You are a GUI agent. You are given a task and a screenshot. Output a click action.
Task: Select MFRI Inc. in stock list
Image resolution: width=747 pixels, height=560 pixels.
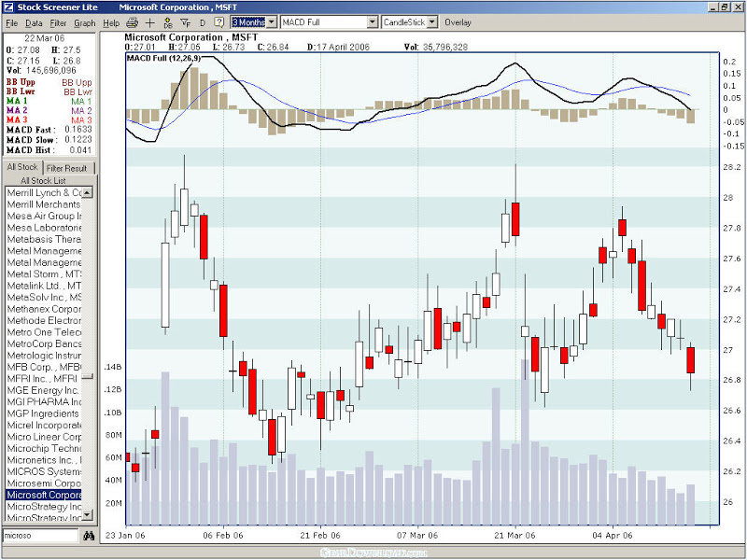coord(44,379)
